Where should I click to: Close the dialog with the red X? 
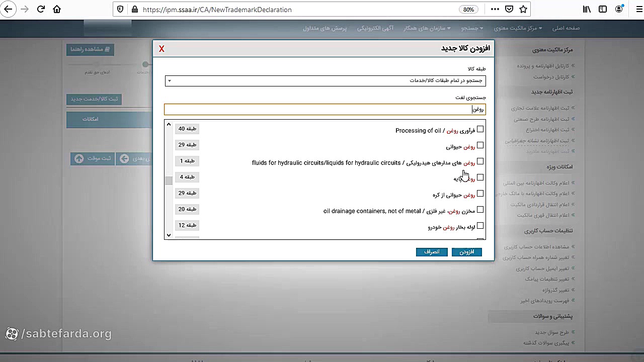[162, 49]
